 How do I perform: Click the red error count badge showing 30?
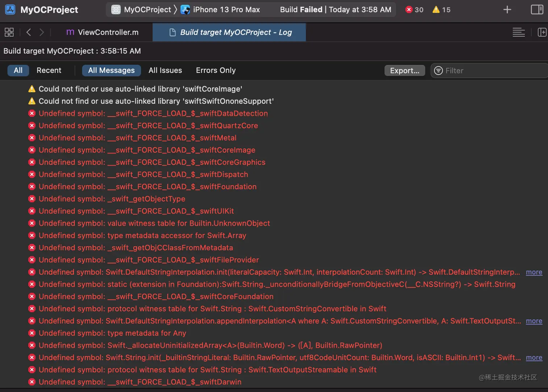point(414,10)
